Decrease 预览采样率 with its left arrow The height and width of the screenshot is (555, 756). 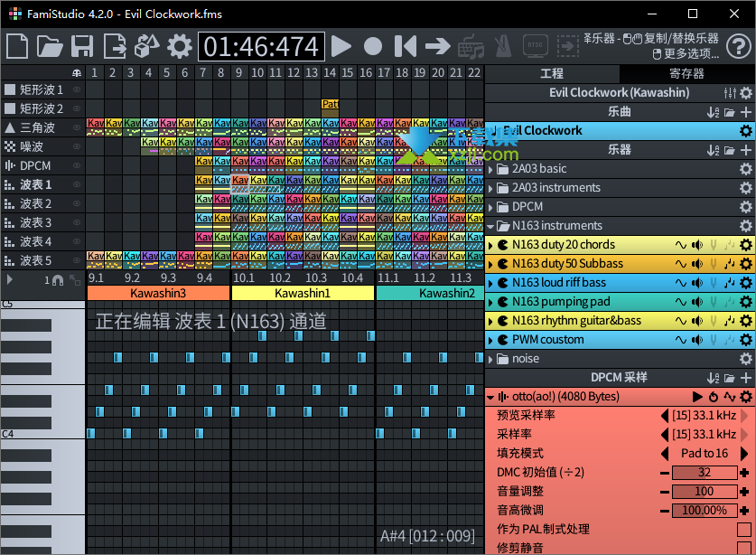(665, 416)
